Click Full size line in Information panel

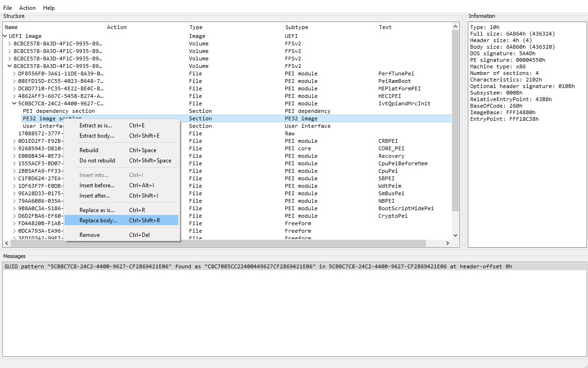[x=513, y=34]
